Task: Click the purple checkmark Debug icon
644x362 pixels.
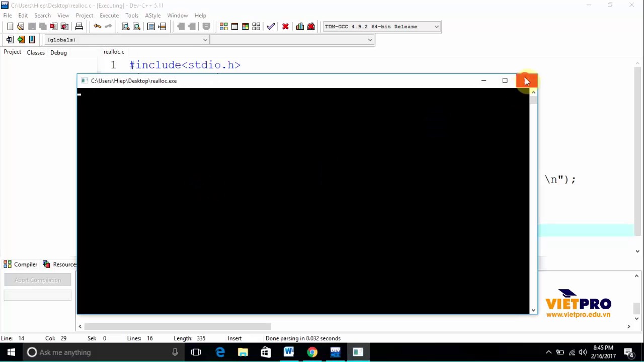Action: pos(271,27)
